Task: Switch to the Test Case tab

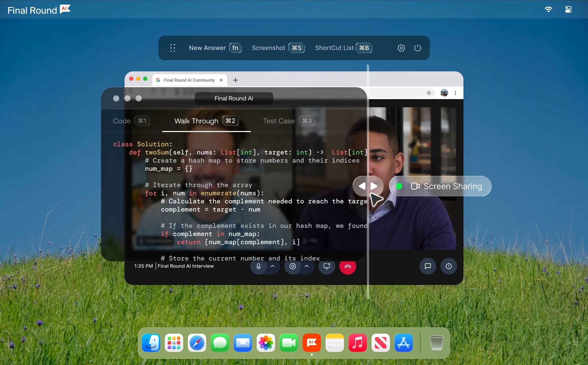Action: coord(279,121)
